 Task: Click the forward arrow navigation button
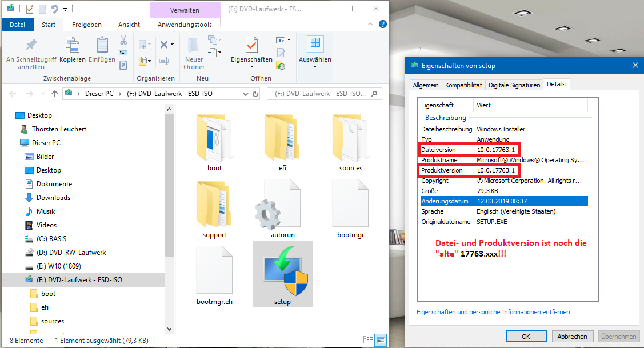coord(30,94)
